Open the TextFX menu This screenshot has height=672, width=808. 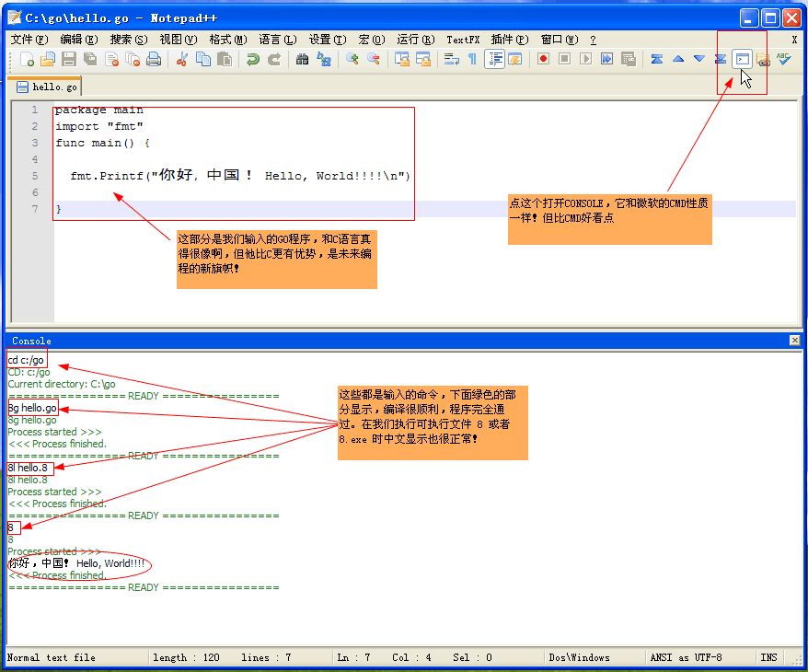click(463, 40)
